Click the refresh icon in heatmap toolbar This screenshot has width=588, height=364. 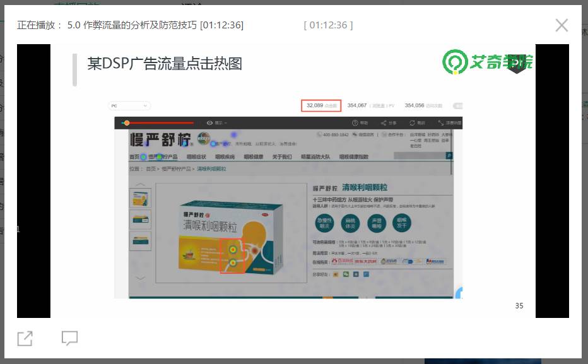412,122
